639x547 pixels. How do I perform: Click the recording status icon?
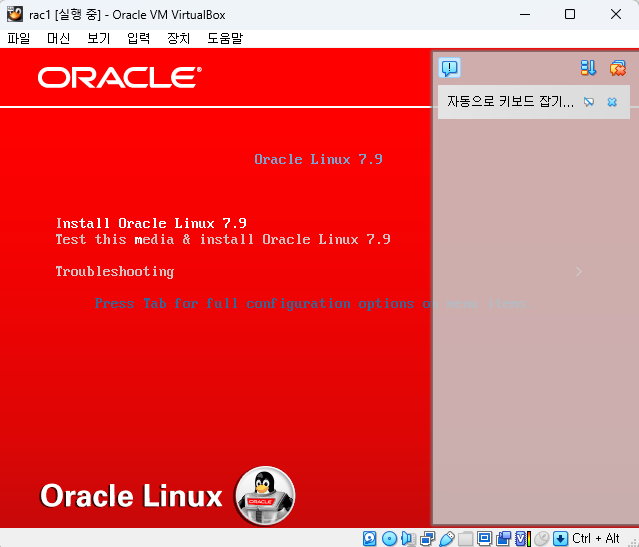point(503,538)
